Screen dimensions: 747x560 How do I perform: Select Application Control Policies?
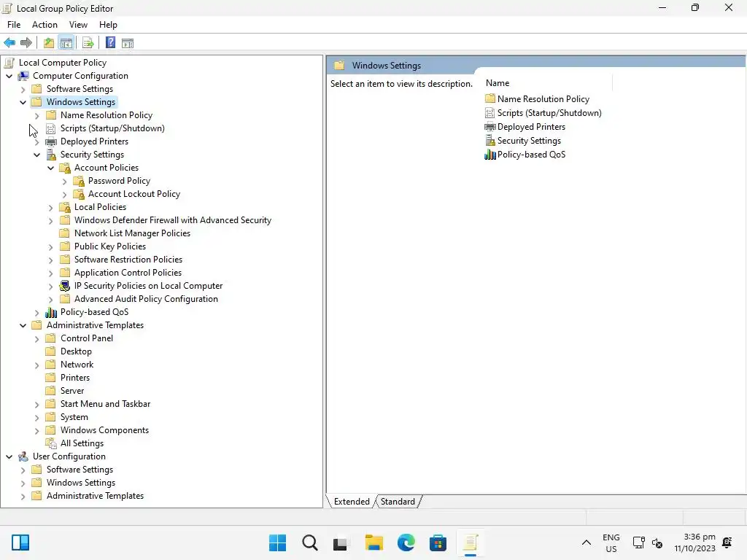click(x=128, y=273)
